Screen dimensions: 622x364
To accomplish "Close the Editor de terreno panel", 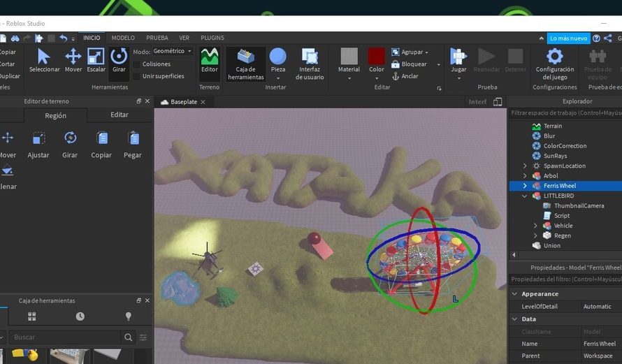I will coord(147,101).
